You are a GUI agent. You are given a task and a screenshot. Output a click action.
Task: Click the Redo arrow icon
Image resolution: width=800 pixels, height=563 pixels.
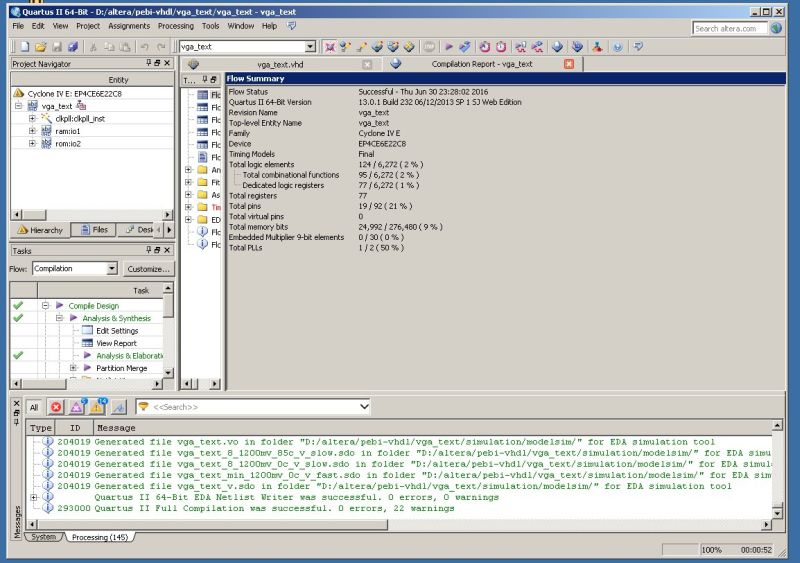tap(161, 47)
